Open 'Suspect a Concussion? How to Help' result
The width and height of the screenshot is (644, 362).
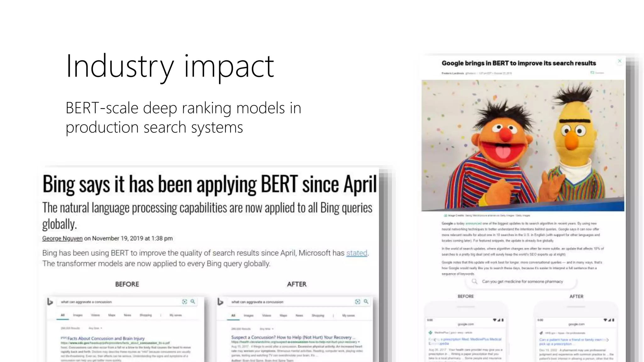coord(293,337)
